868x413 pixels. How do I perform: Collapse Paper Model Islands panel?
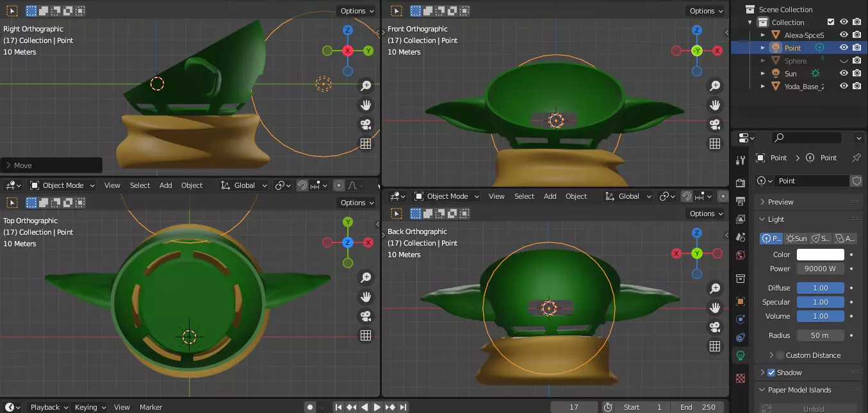coord(809,390)
